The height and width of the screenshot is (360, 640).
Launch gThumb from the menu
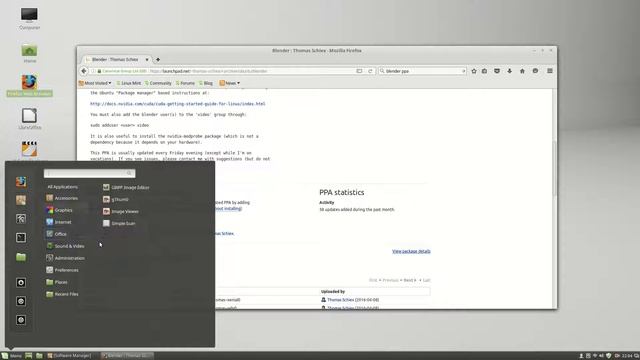pyautogui.click(x=116, y=199)
